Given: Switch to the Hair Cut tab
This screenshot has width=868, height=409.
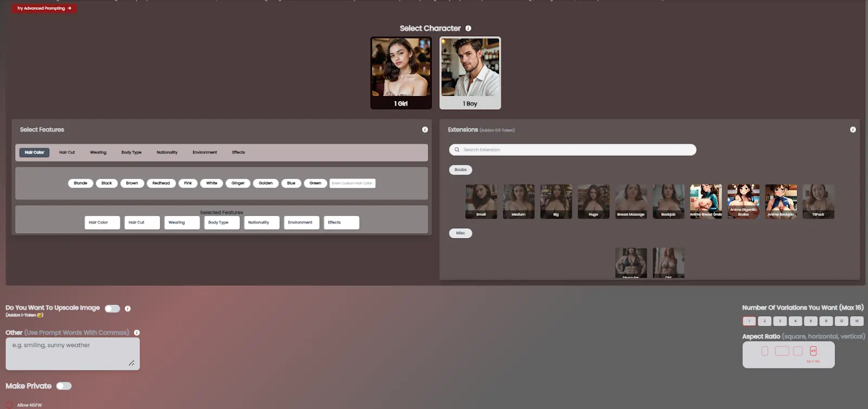Looking at the screenshot, I should (67, 152).
